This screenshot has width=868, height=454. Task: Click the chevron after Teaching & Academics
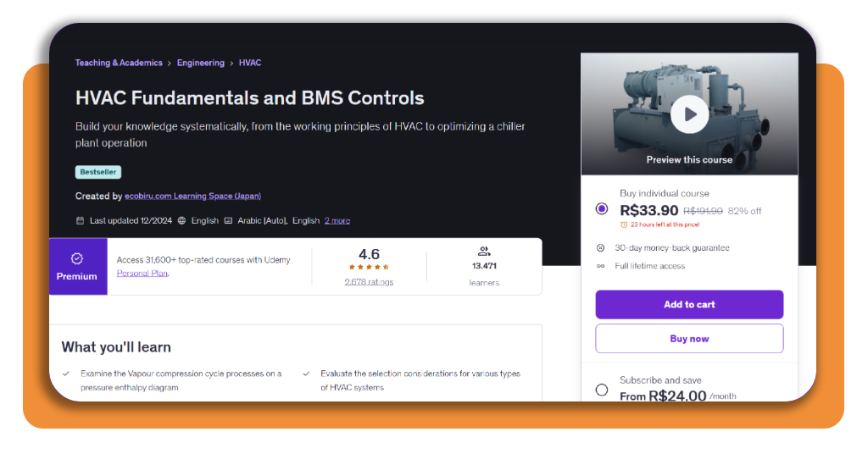tap(170, 64)
